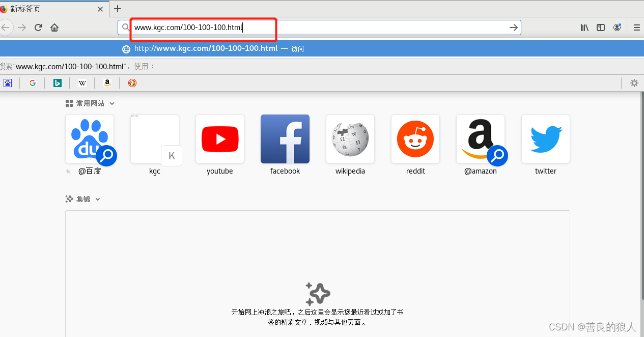Click the browser Back arrow button
Image resolution: width=644 pixels, height=337 pixels.
pyautogui.click(x=5, y=27)
